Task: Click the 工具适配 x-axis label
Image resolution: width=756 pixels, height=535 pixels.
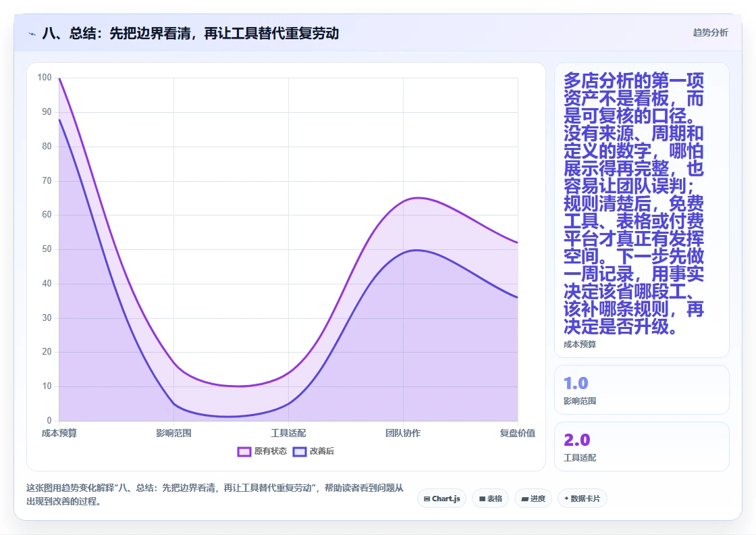Action: pos(288,433)
